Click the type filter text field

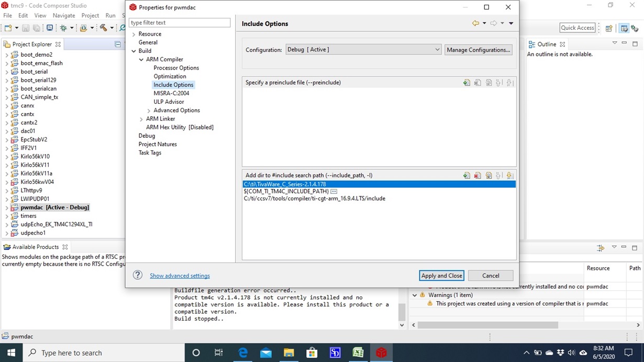coord(180,23)
